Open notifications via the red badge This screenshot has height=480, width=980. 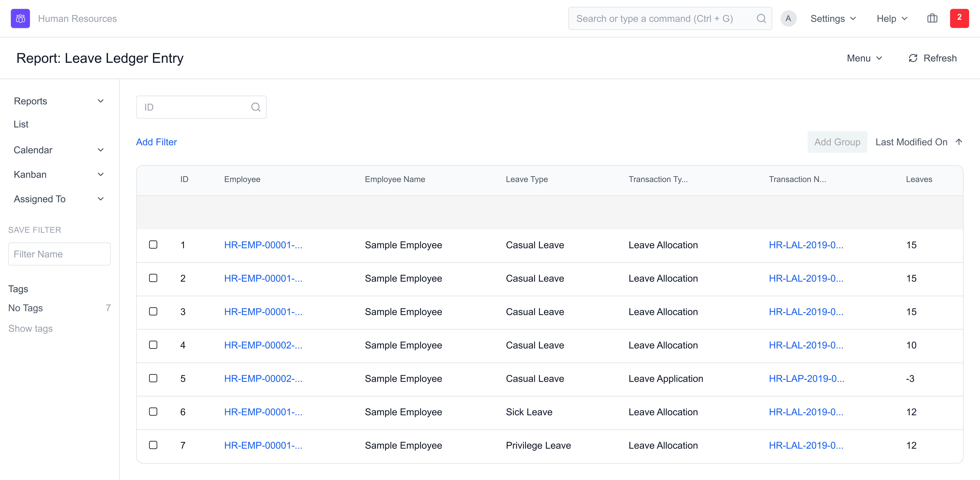(x=959, y=18)
